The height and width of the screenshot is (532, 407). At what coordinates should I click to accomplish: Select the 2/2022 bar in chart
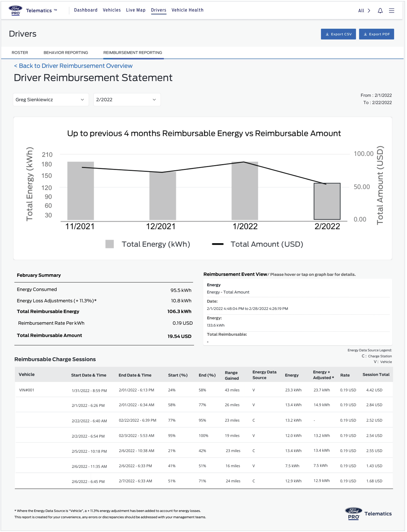tap(328, 202)
